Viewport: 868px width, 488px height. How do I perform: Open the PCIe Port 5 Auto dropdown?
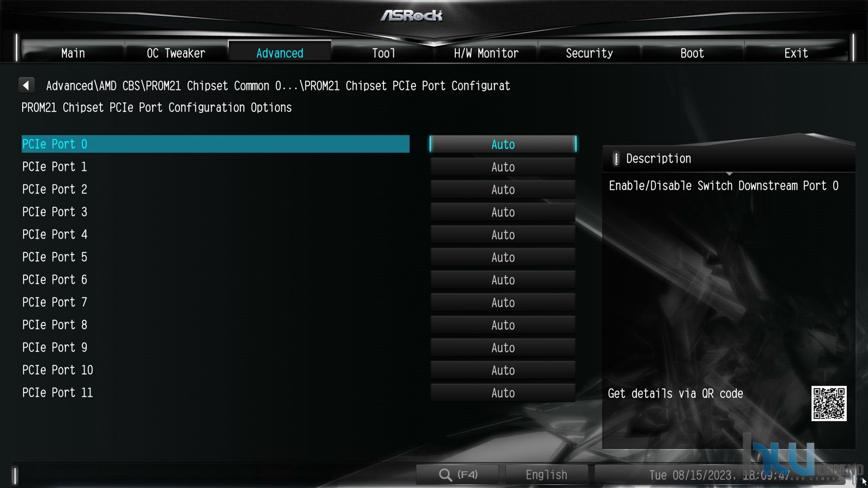[503, 258]
